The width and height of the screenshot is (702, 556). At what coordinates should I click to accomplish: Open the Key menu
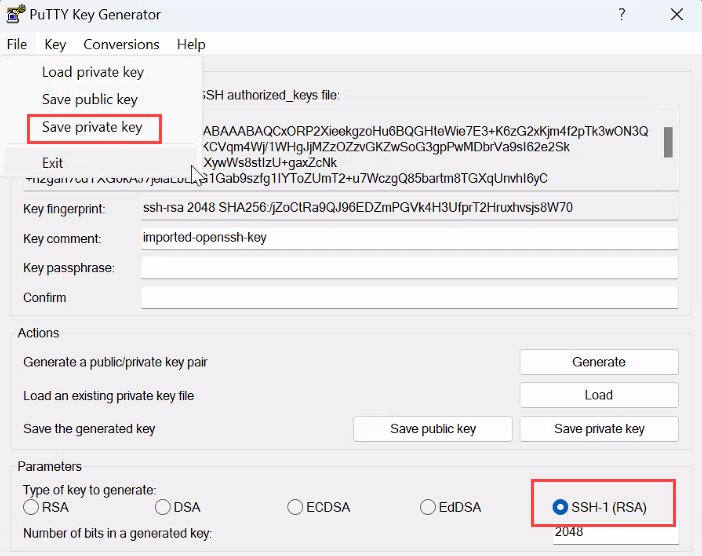pos(55,44)
